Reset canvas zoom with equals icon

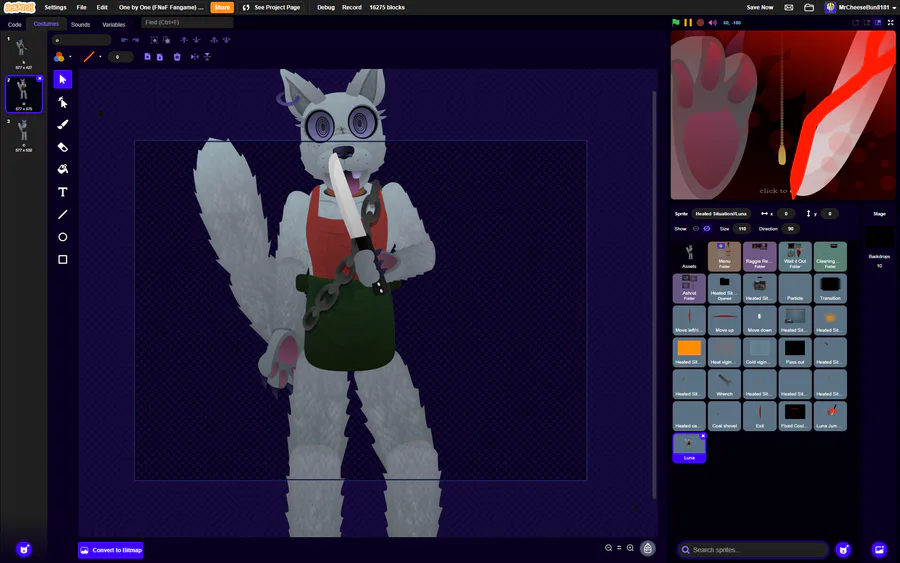[619, 548]
